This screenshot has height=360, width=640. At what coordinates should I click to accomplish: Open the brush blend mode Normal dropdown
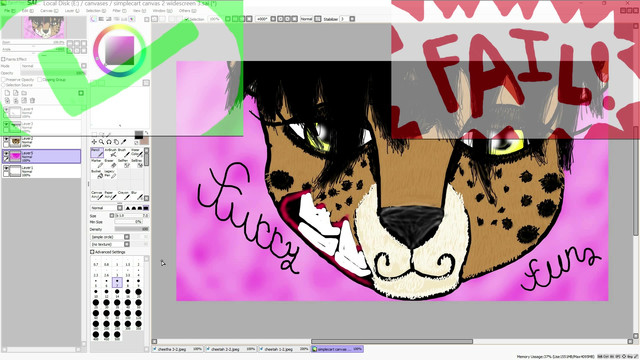click(120, 208)
